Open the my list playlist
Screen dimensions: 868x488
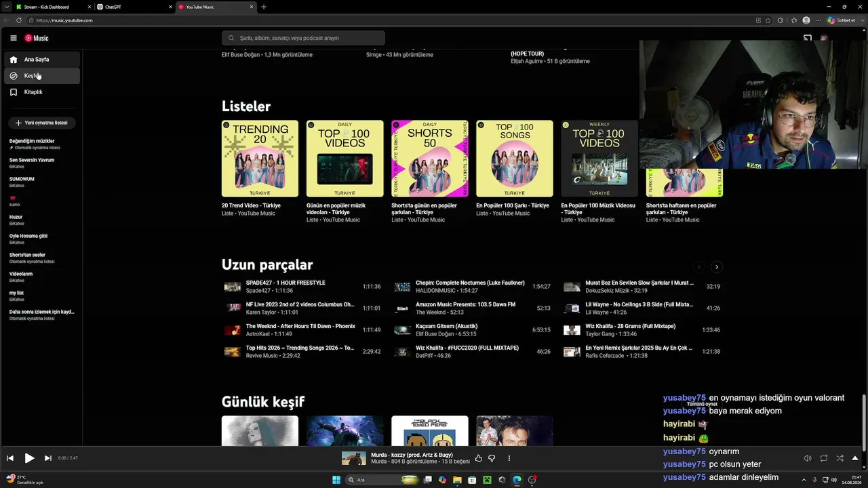pos(42,296)
